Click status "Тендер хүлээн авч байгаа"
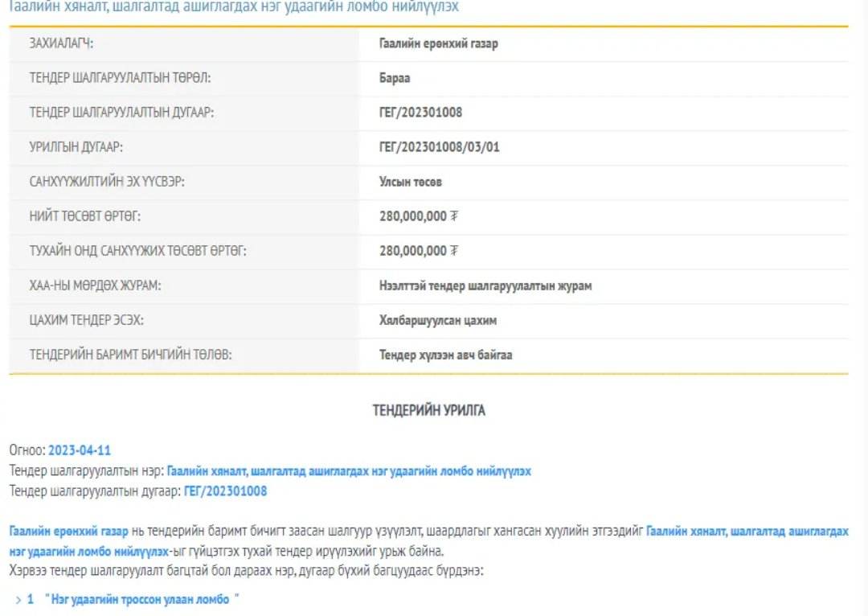The image size is (868, 616). [445, 355]
